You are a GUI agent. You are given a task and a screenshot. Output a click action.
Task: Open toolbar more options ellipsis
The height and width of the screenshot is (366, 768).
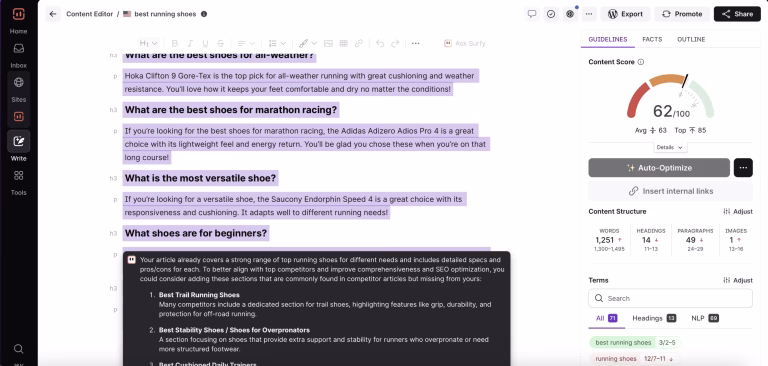(x=416, y=43)
